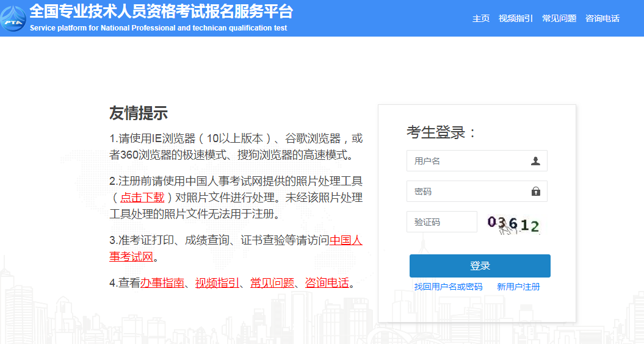Open 视频指引 in the top navigation bar
The height and width of the screenshot is (344, 644).
(x=515, y=18)
